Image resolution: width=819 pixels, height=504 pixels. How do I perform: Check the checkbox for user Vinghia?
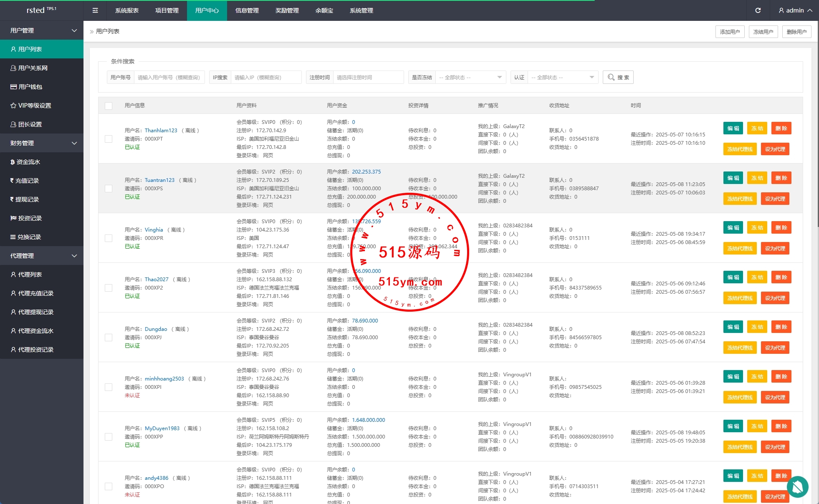click(109, 238)
